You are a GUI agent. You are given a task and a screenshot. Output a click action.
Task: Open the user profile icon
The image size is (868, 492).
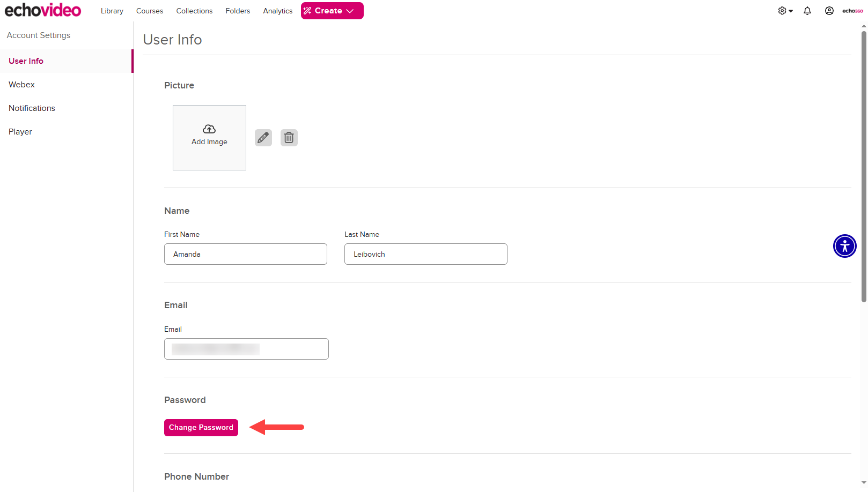(829, 11)
